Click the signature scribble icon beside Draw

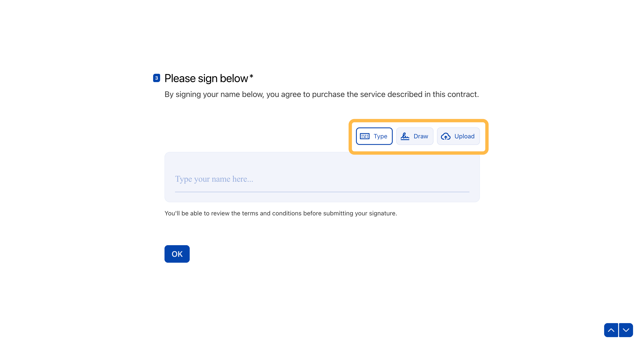(x=405, y=136)
